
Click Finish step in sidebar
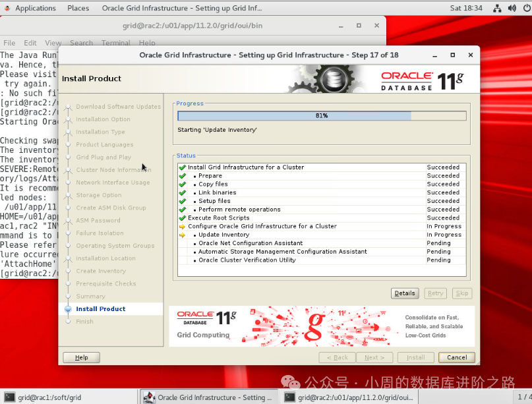coord(84,321)
